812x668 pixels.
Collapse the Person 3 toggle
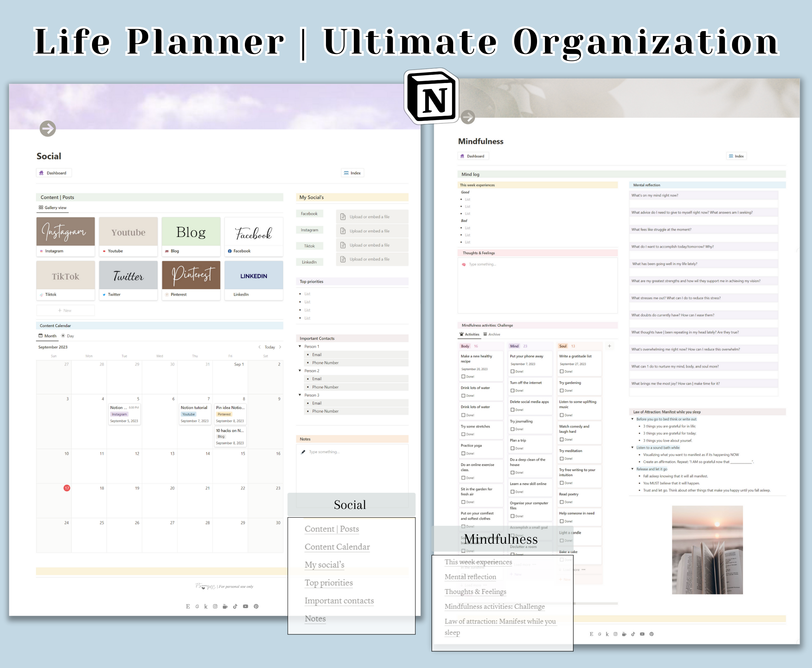point(300,395)
